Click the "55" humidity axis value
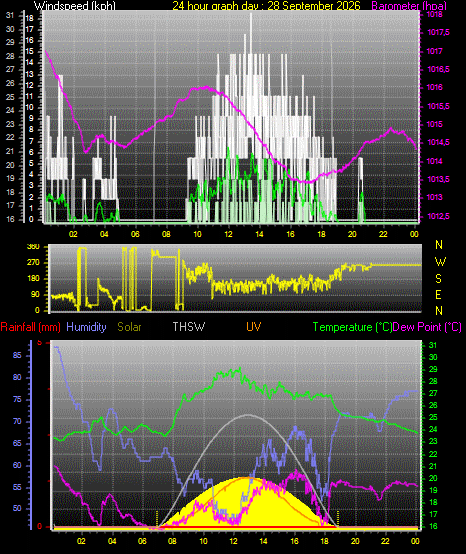The image size is (466, 554). tap(17, 487)
